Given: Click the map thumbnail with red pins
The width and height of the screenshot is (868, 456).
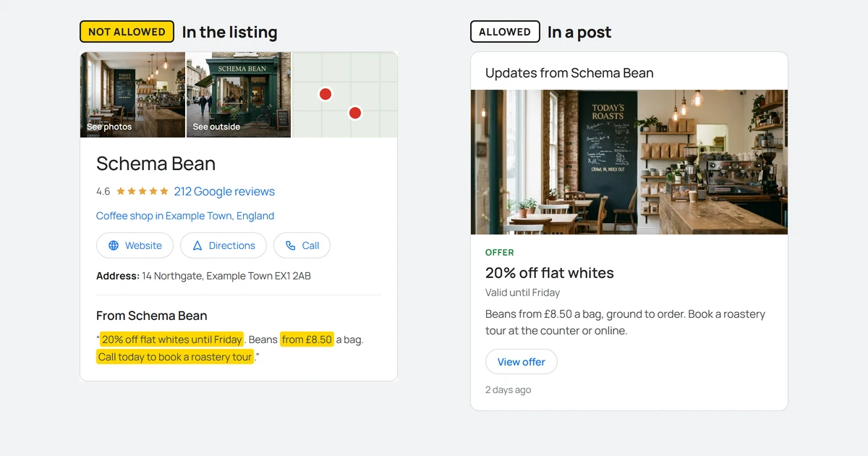Looking at the screenshot, I should pos(345,94).
